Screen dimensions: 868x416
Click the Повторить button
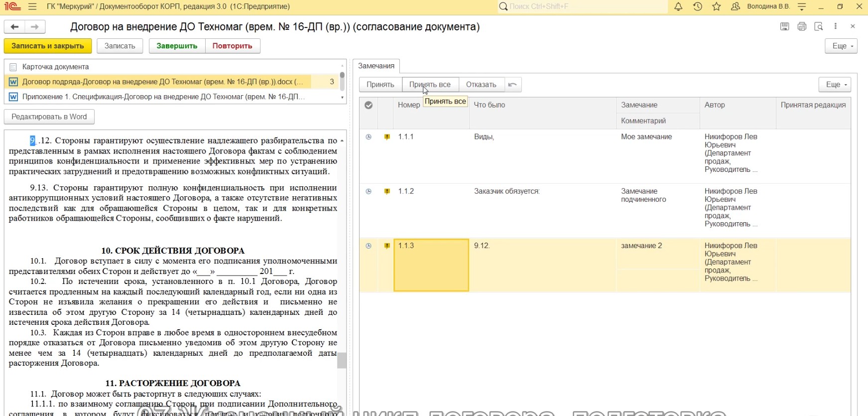click(233, 46)
